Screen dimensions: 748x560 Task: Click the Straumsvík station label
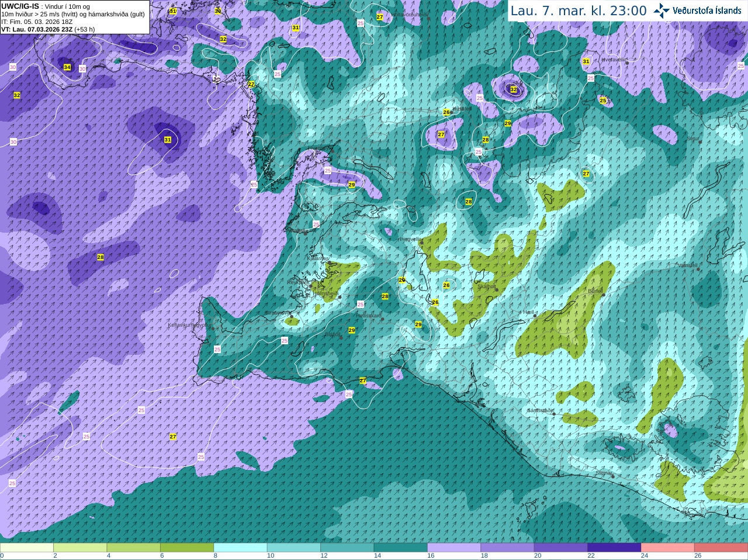tap(277, 313)
